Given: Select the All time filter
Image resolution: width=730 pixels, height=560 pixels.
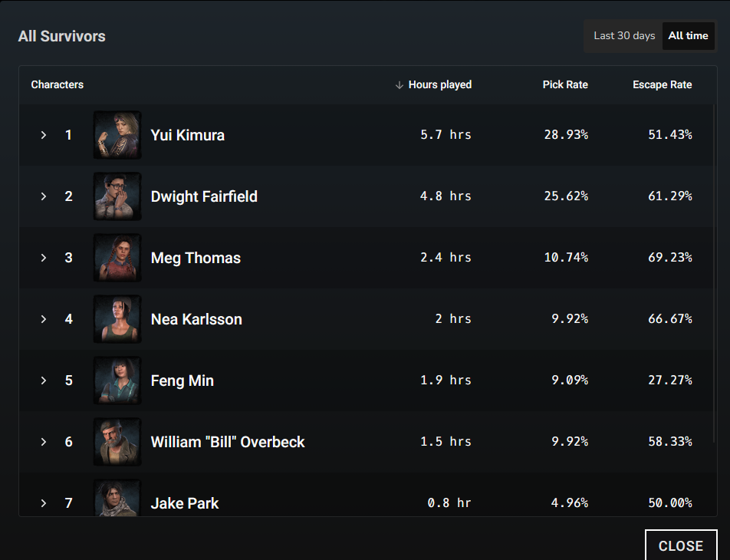Looking at the screenshot, I should point(688,36).
